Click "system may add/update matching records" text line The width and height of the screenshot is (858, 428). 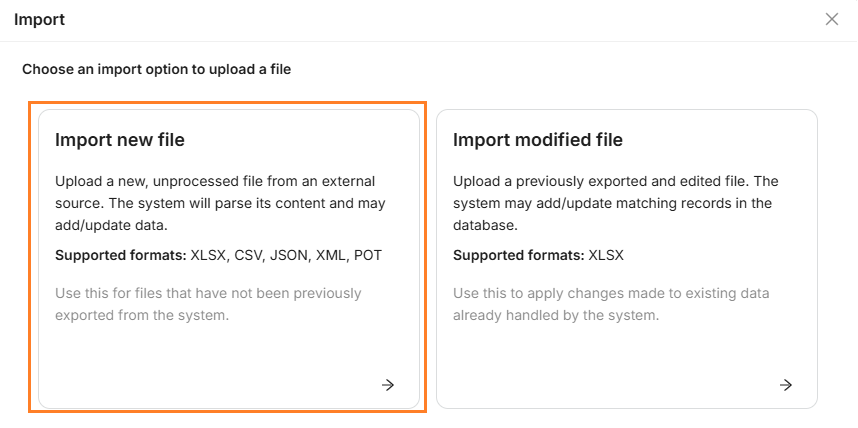(612, 203)
